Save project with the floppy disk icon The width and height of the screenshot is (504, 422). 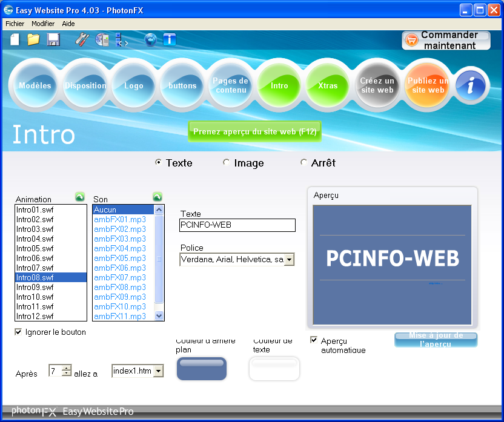[x=53, y=40]
